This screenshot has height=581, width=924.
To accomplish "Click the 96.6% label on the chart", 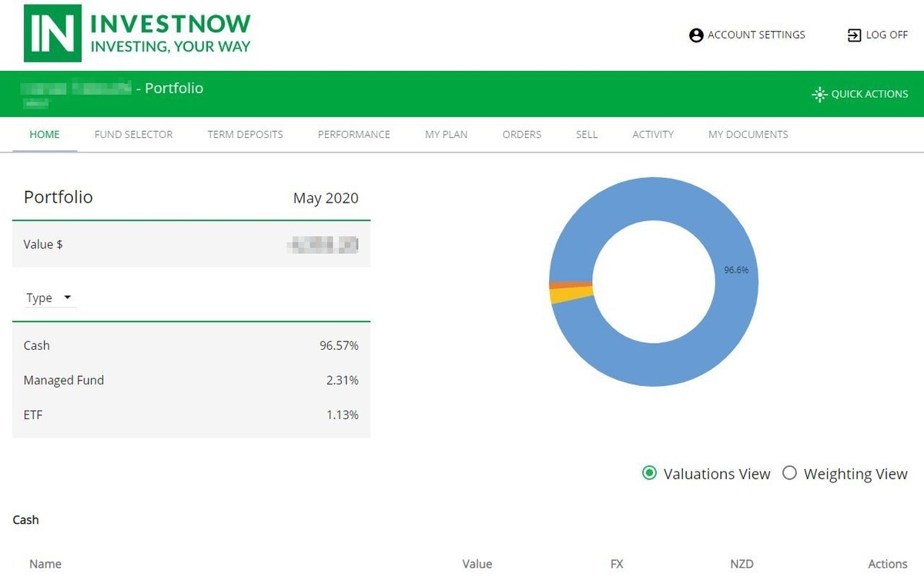I will click(x=735, y=270).
